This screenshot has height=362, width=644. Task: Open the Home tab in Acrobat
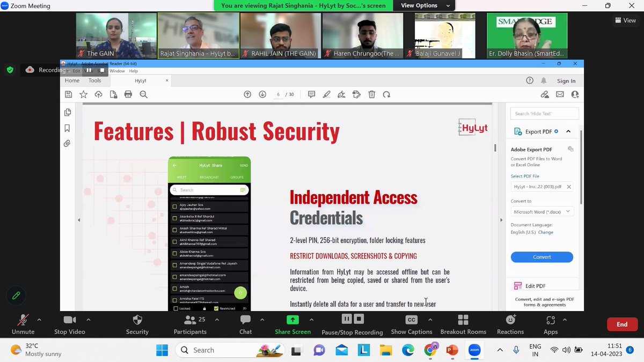[x=72, y=80]
